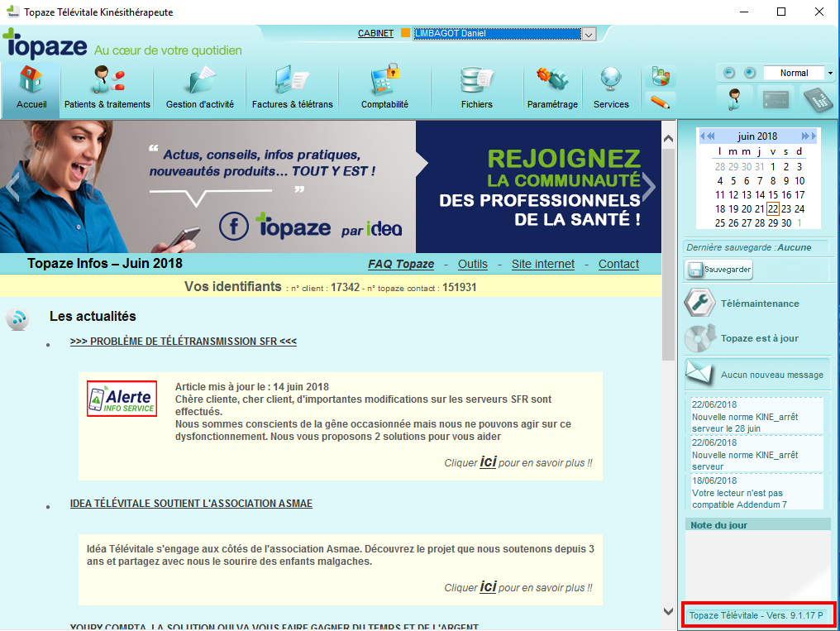Screen dimensions: 840x631
Task: Click the orange pencil icon
Action: coord(661,101)
